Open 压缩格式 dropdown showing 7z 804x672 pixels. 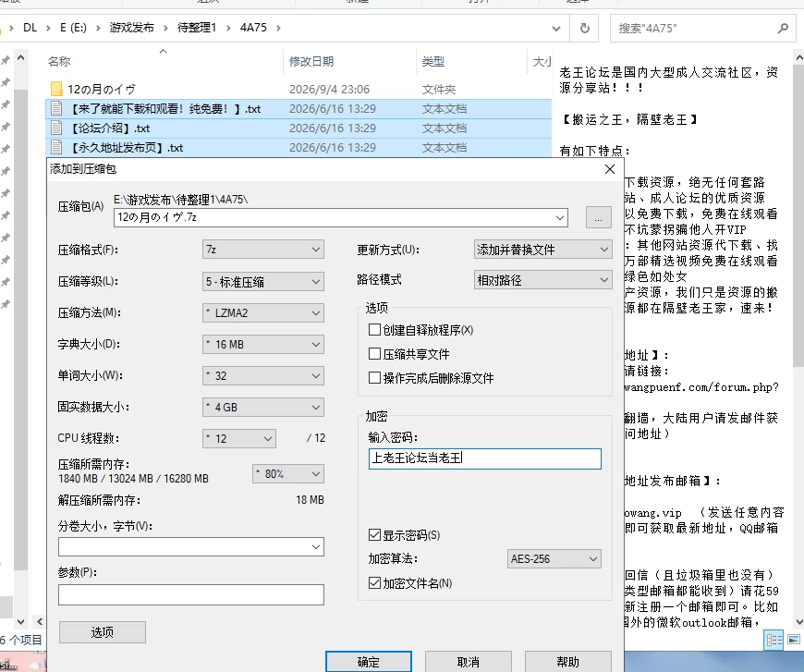(x=263, y=250)
